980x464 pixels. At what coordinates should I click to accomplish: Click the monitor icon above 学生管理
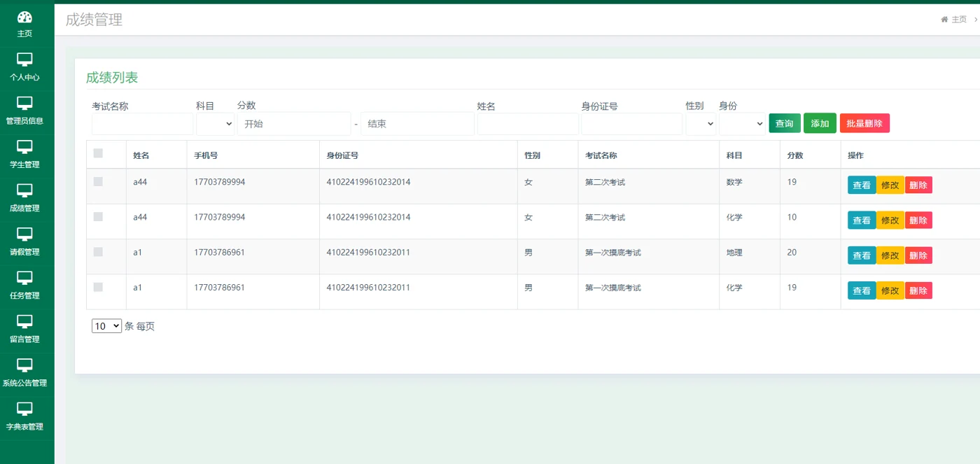pyautogui.click(x=24, y=147)
